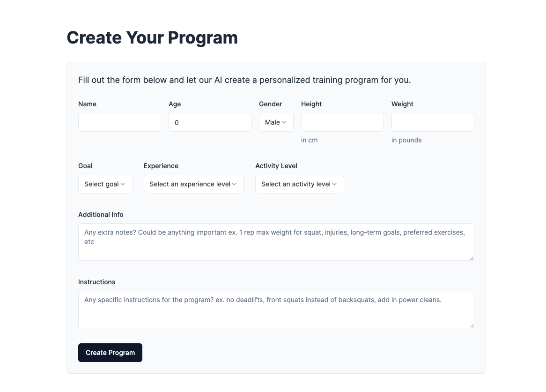The image size is (546, 392).
Task: Click the chevron arrow beside Select goal
Action: [x=123, y=185]
